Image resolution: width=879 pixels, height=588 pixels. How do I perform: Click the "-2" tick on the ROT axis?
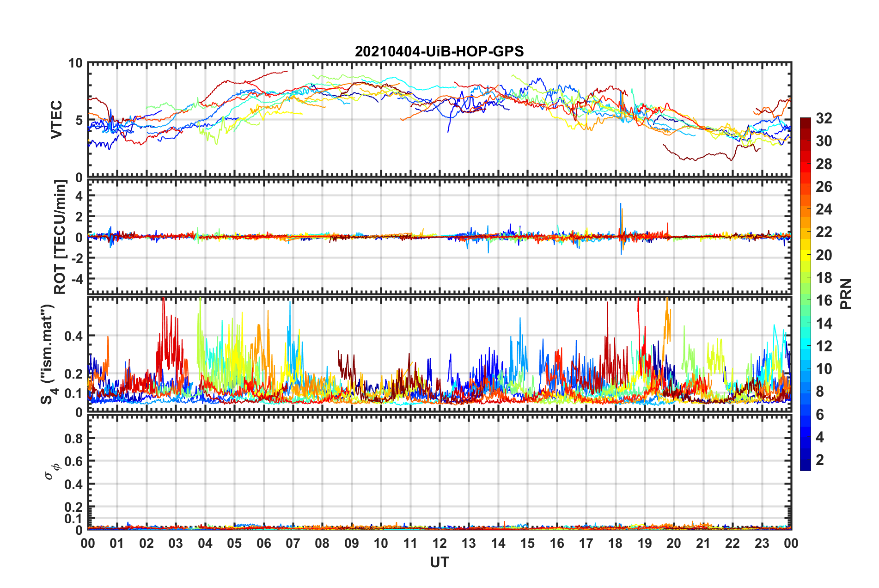coord(77,258)
